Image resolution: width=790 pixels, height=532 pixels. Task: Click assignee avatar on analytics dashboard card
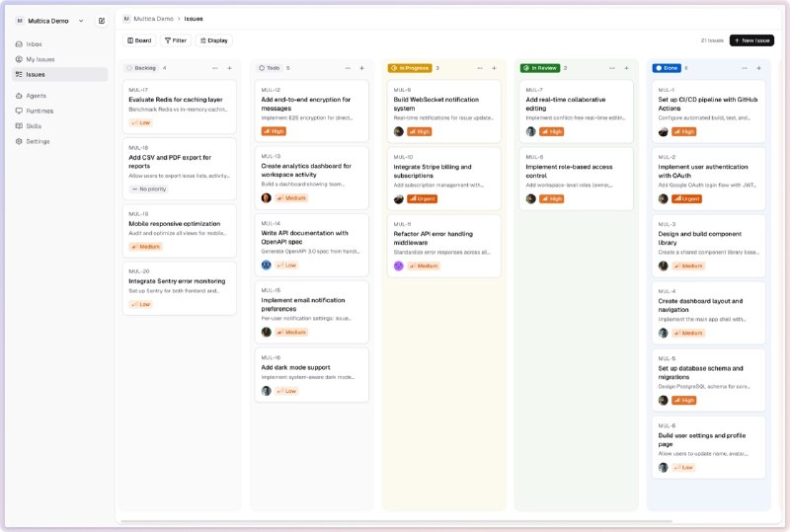[x=267, y=198]
